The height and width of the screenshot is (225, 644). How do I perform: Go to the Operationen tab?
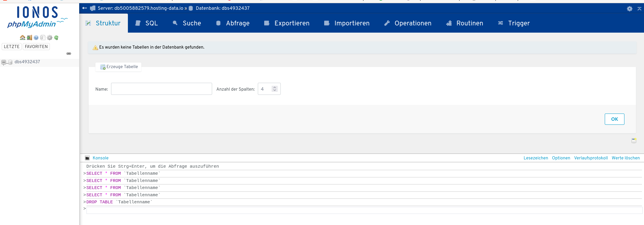(x=408, y=23)
